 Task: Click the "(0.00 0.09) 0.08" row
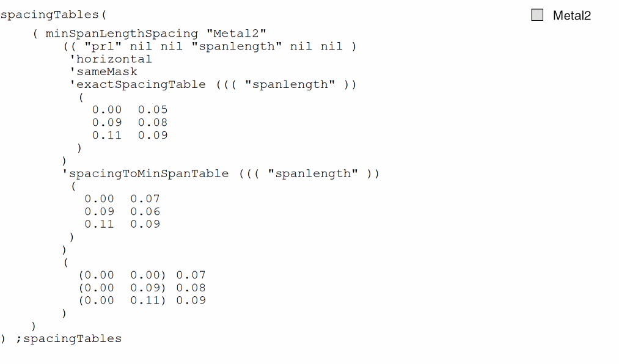tap(142, 288)
